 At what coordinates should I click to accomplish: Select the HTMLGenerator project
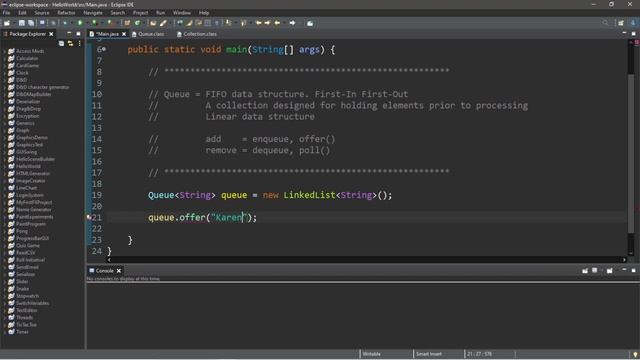[x=33, y=173]
